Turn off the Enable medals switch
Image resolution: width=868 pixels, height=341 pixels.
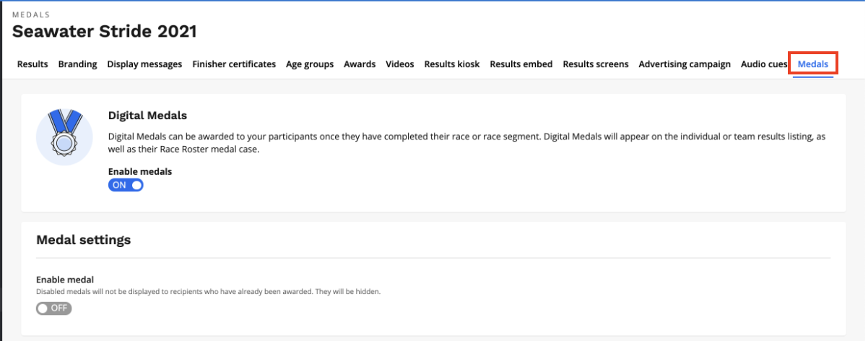click(x=126, y=185)
